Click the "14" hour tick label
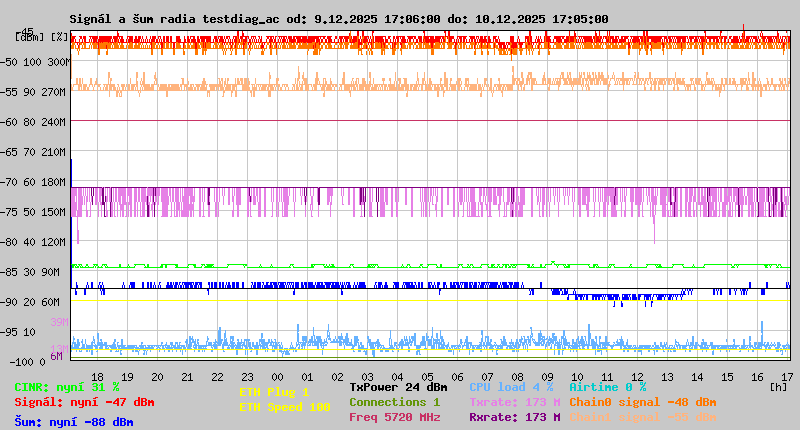 [x=697, y=377]
